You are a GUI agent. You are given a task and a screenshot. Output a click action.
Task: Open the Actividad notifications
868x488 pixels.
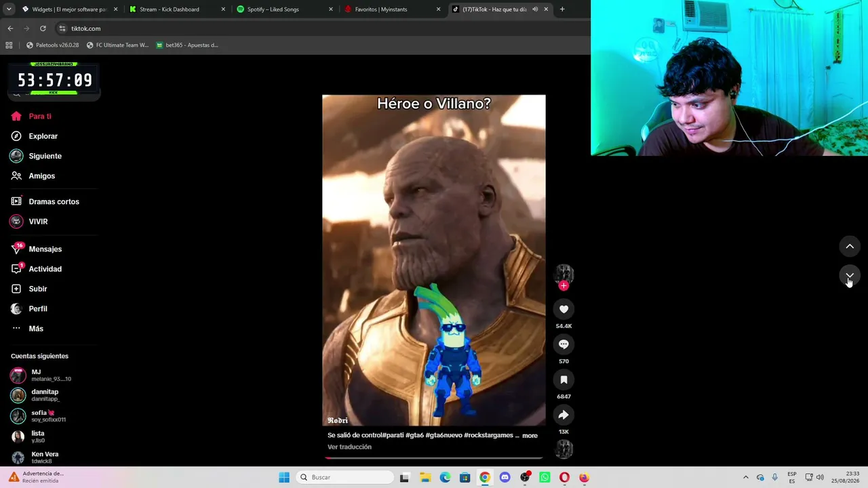click(37, 269)
